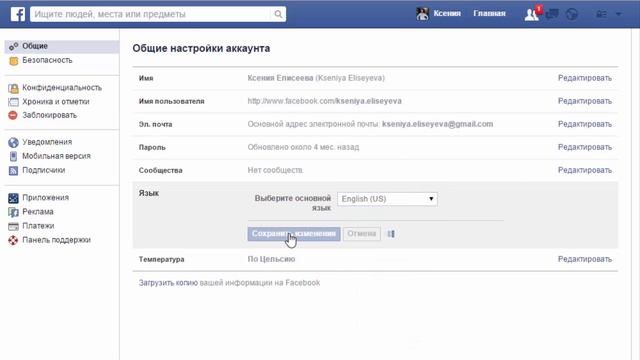Edit the Температура row
The height and width of the screenshot is (360, 640).
point(584,259)
